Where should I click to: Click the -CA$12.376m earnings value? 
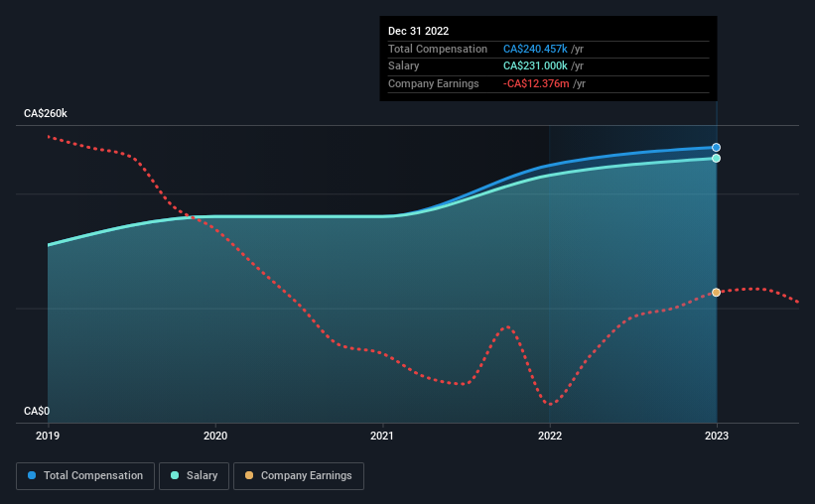click(x=536, y=83)
